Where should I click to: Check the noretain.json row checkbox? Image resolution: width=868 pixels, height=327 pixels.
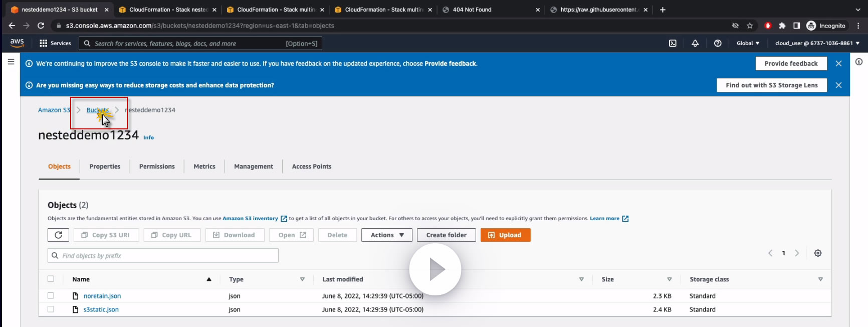51,295
